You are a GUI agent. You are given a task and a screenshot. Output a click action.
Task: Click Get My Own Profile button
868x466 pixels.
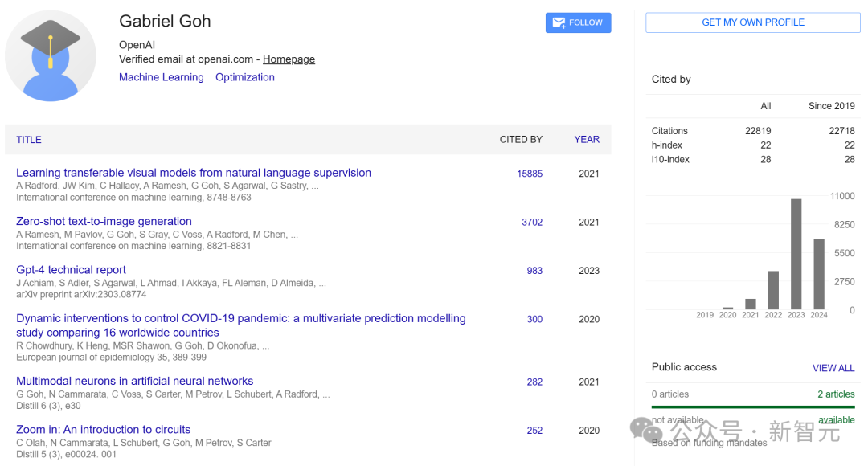pyautogui.click(x=753, y=22)
